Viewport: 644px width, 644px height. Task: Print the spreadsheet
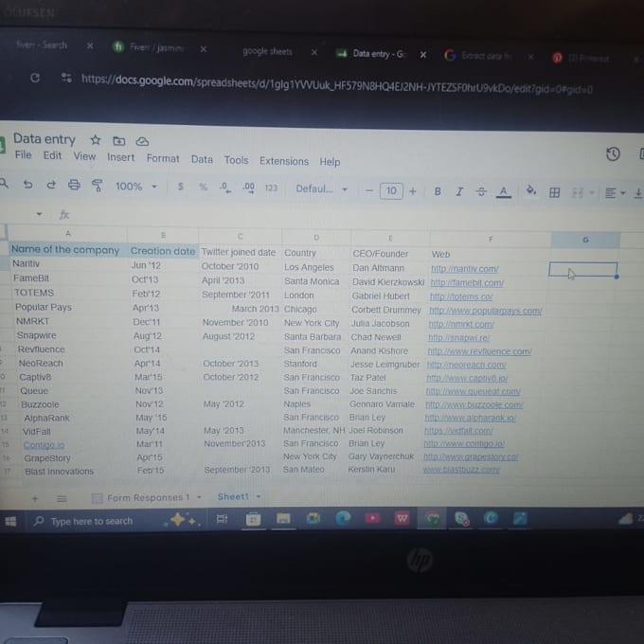coord(74,186)
